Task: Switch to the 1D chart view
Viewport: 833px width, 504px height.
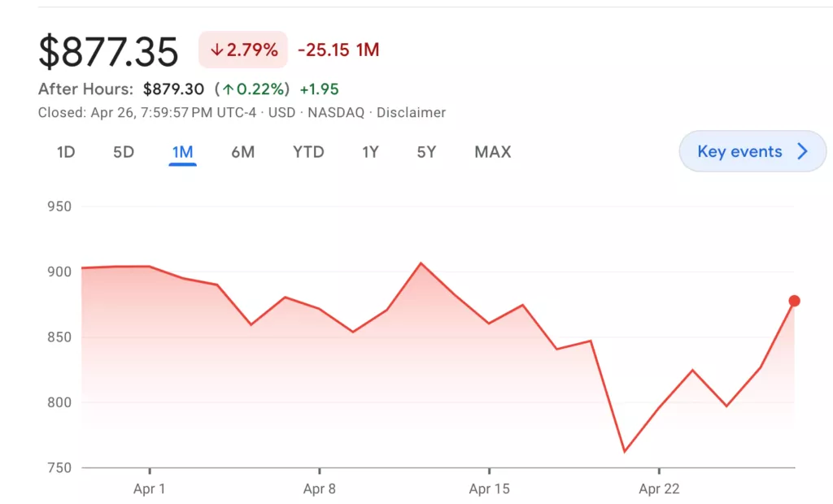Action: [65, 152]
